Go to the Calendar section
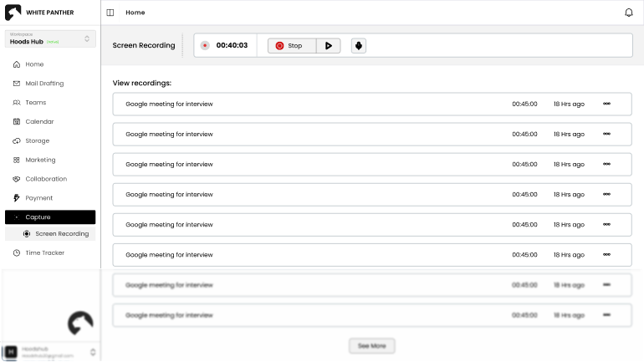 pyautogui.click(x=38, y=121)
